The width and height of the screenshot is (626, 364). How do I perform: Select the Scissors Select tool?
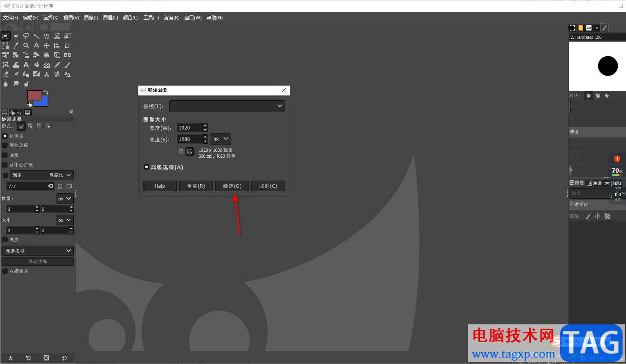click(x=57, y=36)
